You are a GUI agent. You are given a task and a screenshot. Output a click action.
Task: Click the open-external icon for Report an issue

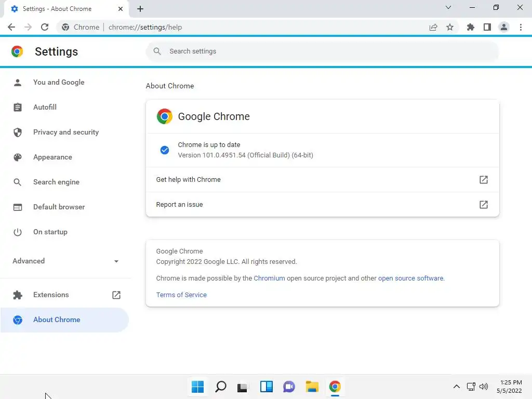tap(484, 205)
